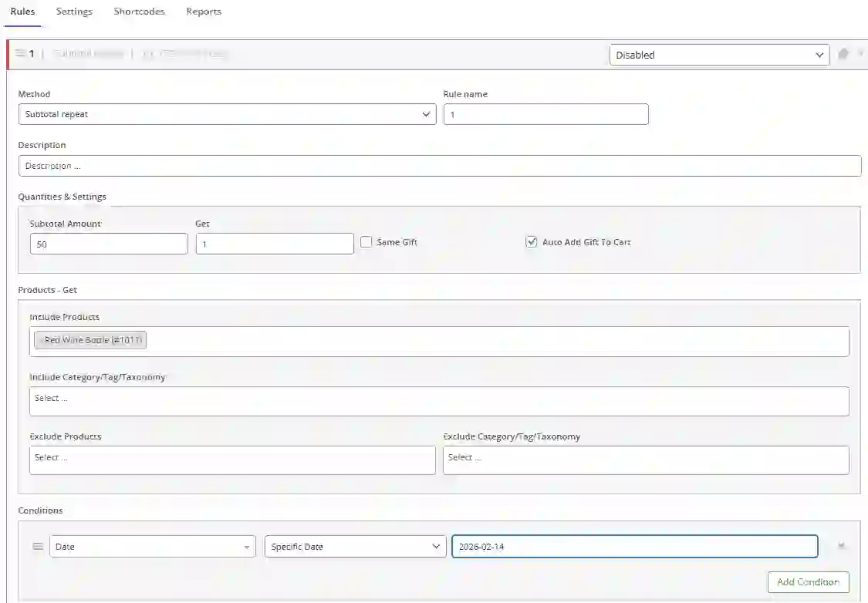
Task: Disable the Auto Add Gift To Cart checkbox
Action: tap(532, 241)
